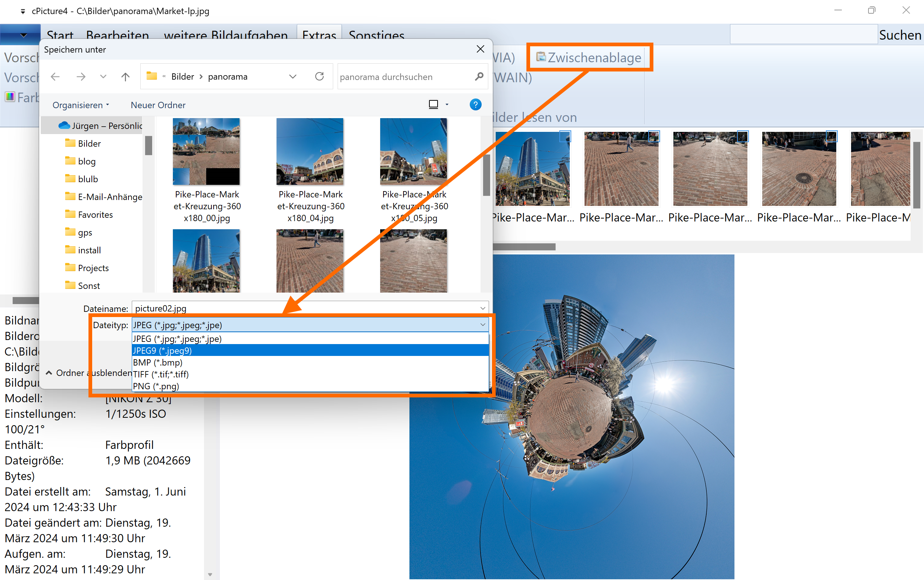Click the Zwischenablage clipboard icon
This screenshot has height=580, width=924.
coord(541,57)
